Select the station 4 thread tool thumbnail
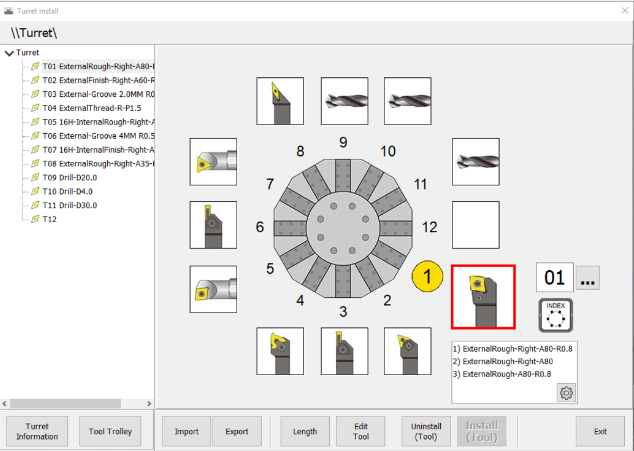This screenshot has height=451, width=634. (280, 351)
